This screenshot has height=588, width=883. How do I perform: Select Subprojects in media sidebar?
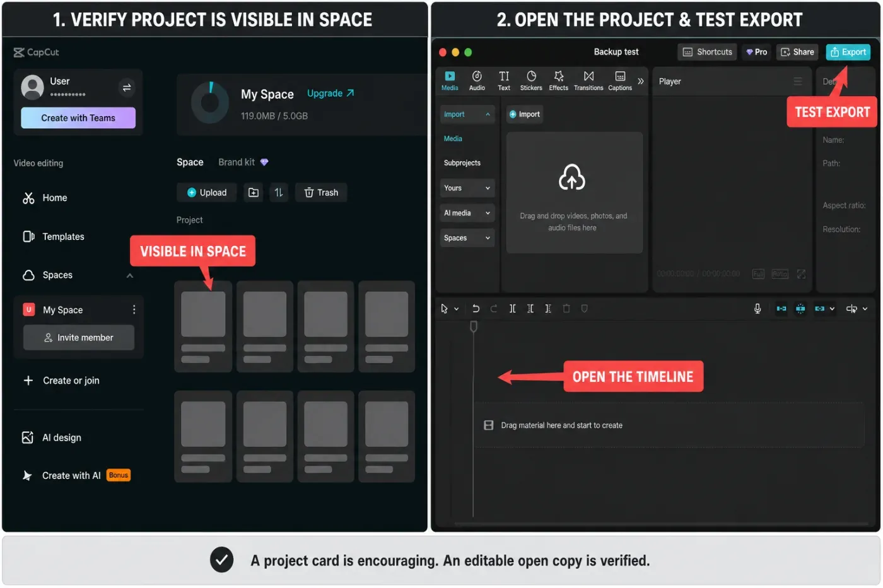tap(462, 163)
